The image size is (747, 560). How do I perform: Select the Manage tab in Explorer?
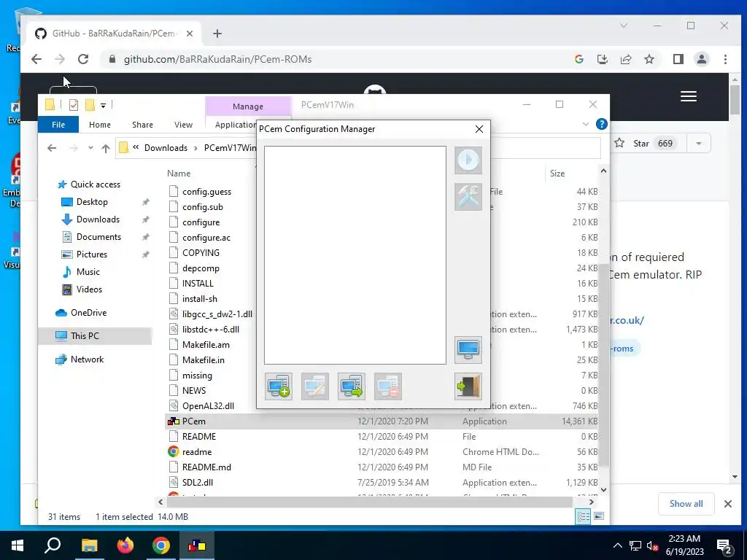pyautogui.click(x=248, y=106)
